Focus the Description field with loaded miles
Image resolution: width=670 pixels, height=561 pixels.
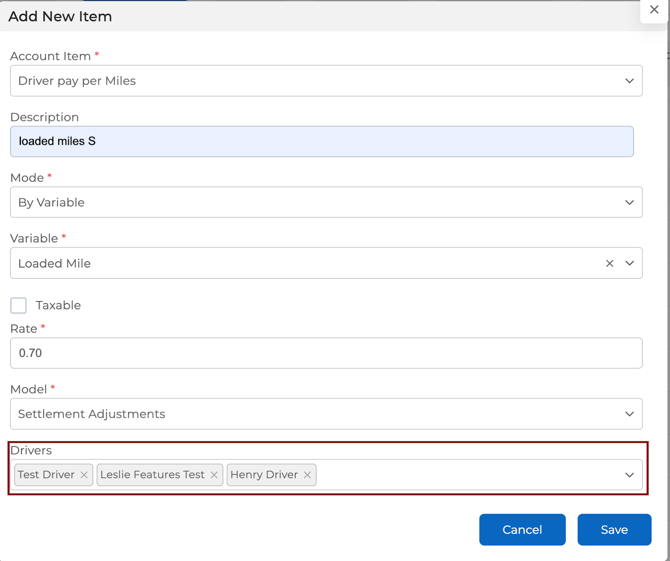tap(322, 141)
